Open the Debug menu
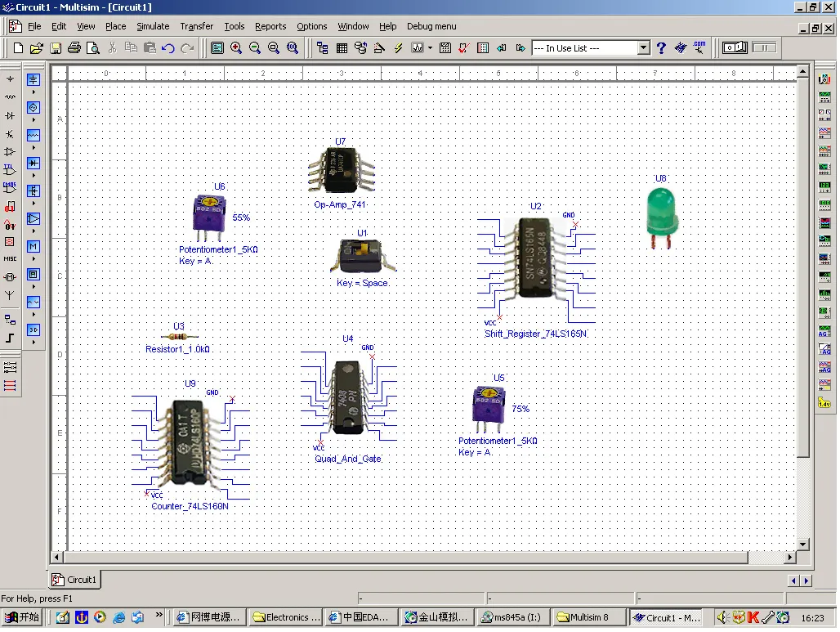 pyautogui.click(x=431, y=26)
